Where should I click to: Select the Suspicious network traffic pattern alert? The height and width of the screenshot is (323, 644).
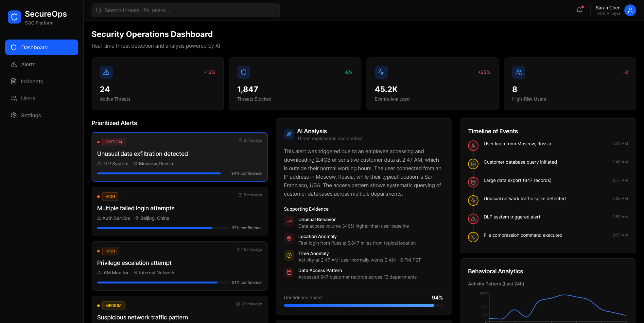[x=180, y=310]
